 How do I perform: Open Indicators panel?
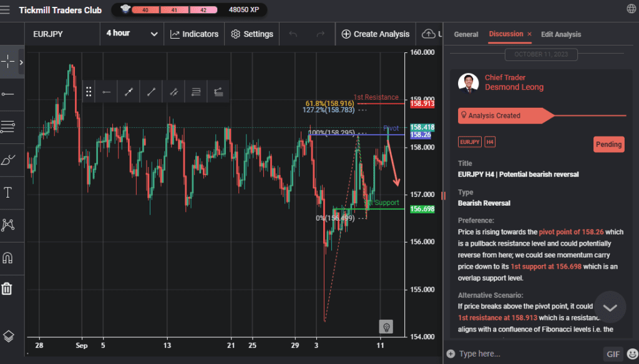coord(194,34)
